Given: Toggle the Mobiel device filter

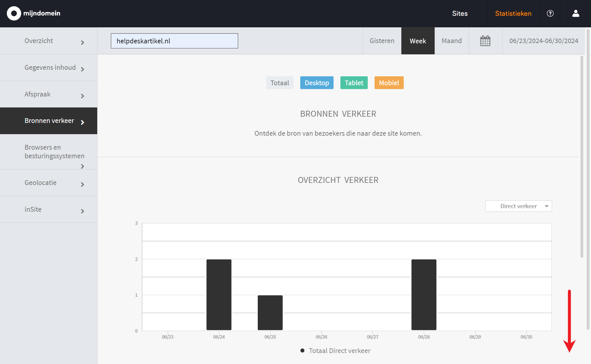Looking at the screenshot, I should coord(389,83).
